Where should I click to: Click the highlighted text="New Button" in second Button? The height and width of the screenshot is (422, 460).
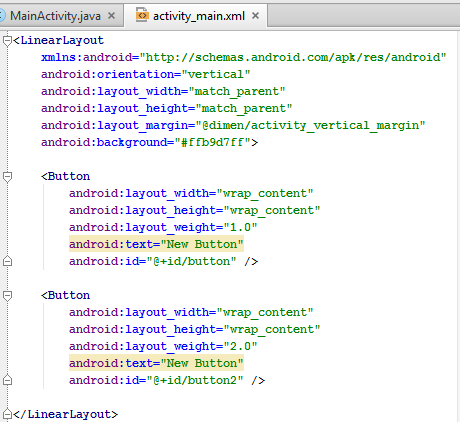(156, 363)
